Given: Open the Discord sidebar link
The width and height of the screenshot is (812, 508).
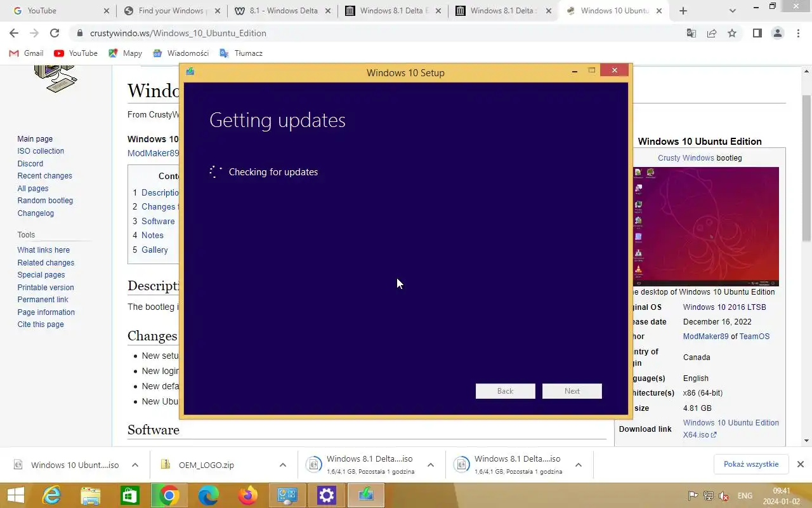Looking at the screenshot, I should (x=30, y=164).
